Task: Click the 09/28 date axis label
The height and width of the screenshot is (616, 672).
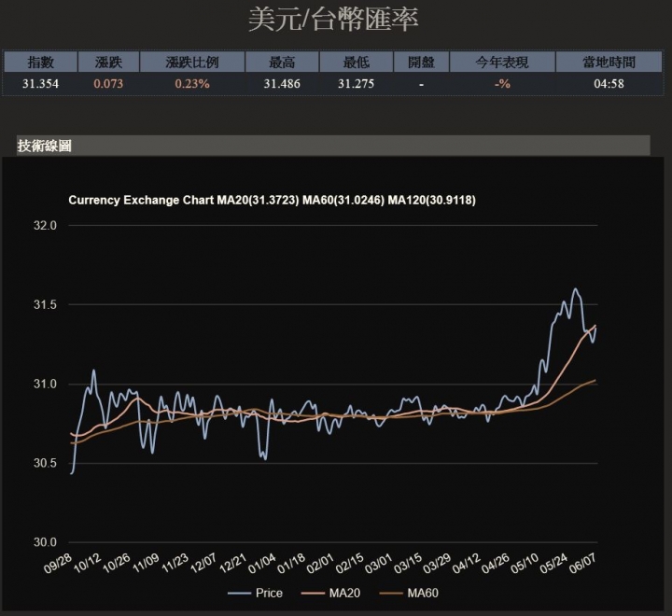Action: pyautogui.click(x=58, y=563)
